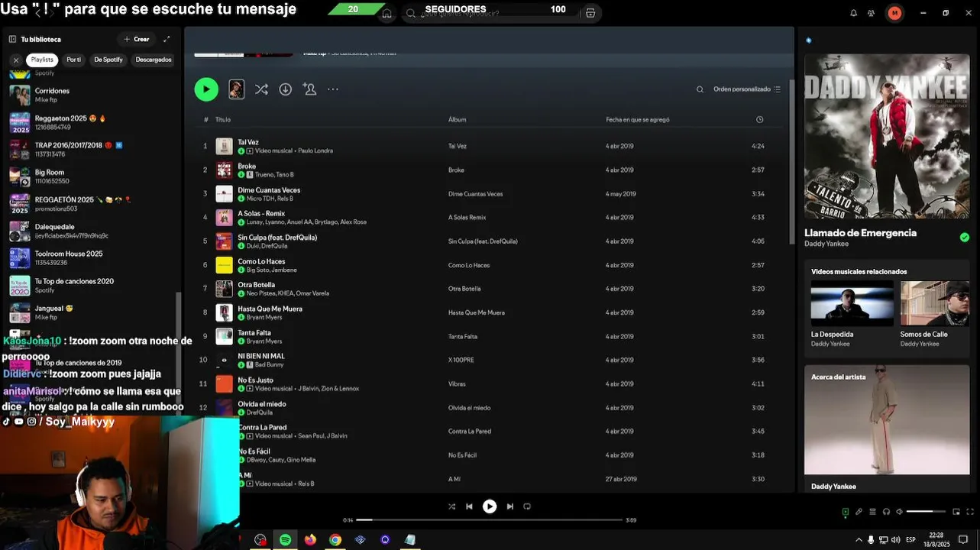This screenshot has width=980, height=550.
Task: Show lyrics with the microphone icon
Action: 859,512
